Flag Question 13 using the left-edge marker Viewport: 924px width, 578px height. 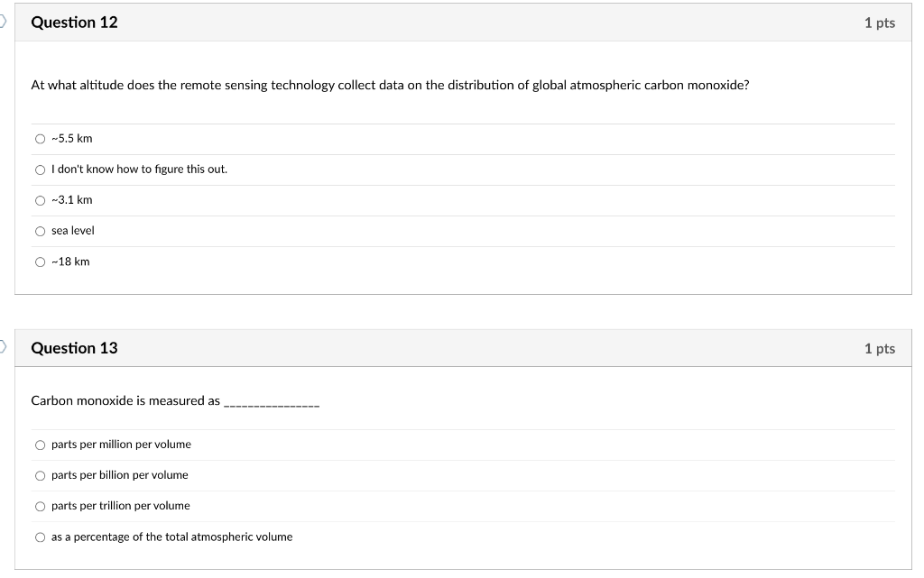(3, 347)
